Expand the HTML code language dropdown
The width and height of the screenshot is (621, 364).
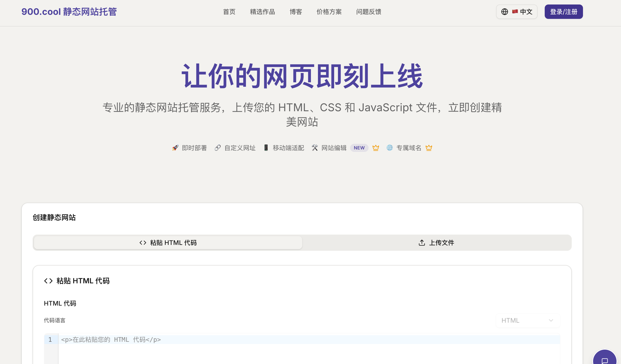(528, 320)
